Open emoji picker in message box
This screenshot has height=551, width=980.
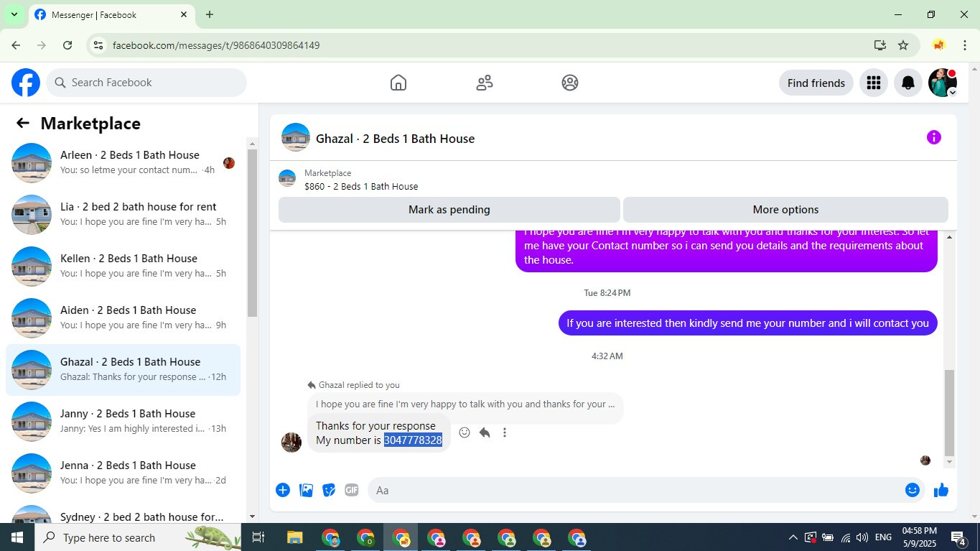[x=913, y=490]
